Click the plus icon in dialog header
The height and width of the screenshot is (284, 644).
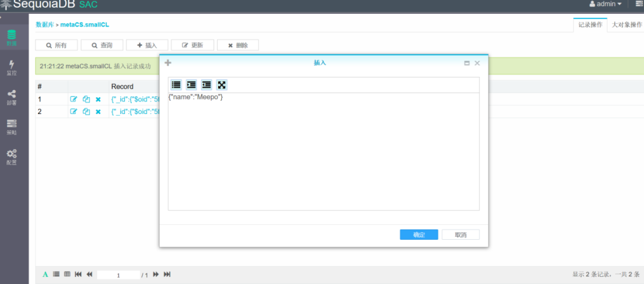coord(168,63)
